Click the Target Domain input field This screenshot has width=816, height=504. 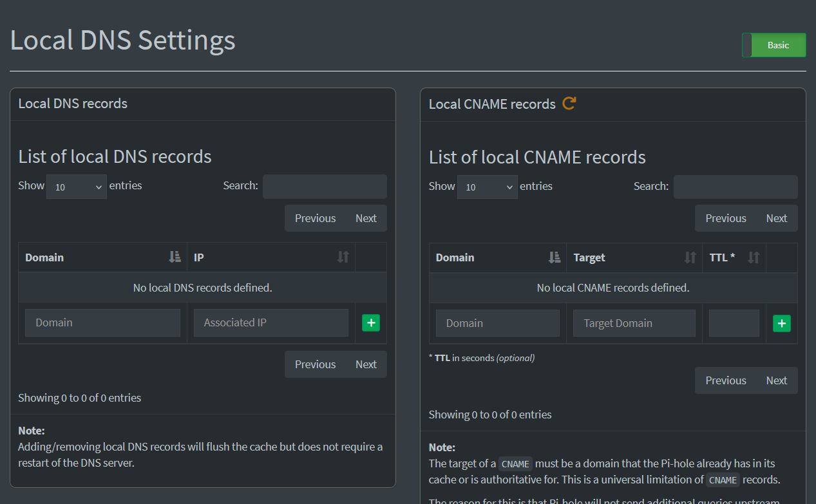634,323
